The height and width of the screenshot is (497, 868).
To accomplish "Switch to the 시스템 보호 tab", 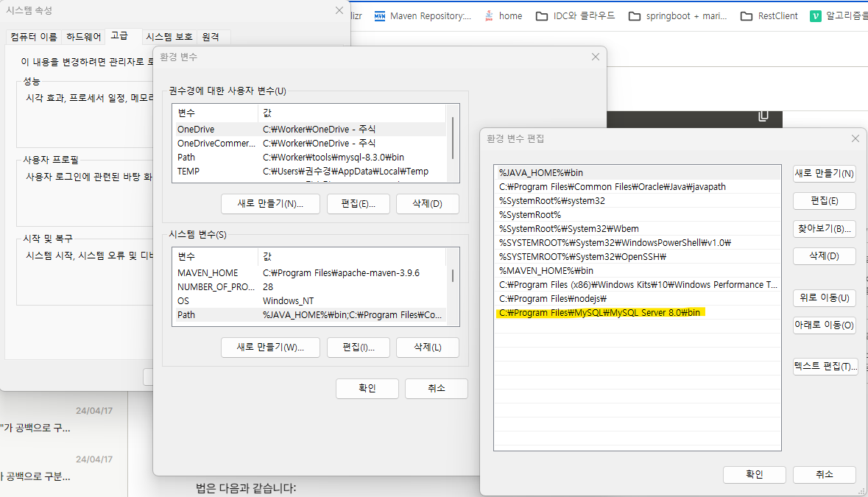I will tap(169, 37).
